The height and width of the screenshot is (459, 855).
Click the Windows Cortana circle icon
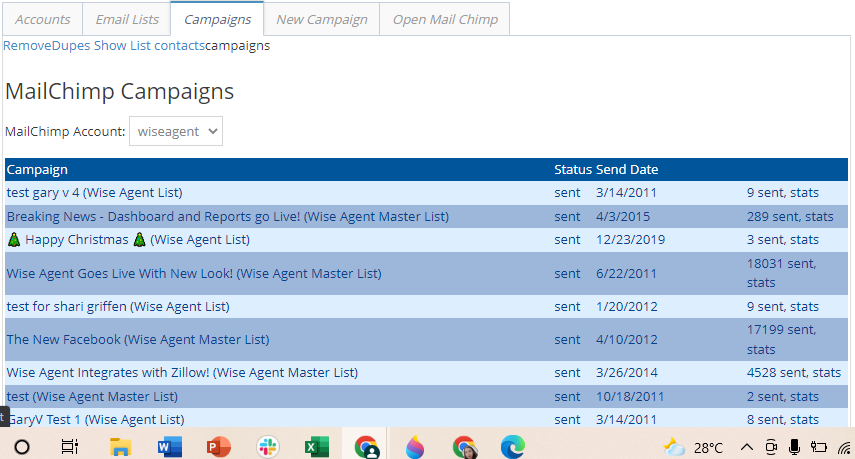click(x=22, y=447)
